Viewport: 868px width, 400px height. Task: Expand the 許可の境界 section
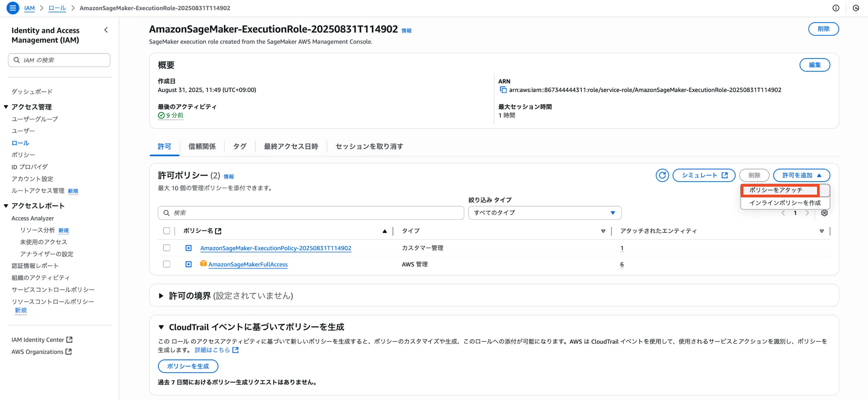(161, 296)
